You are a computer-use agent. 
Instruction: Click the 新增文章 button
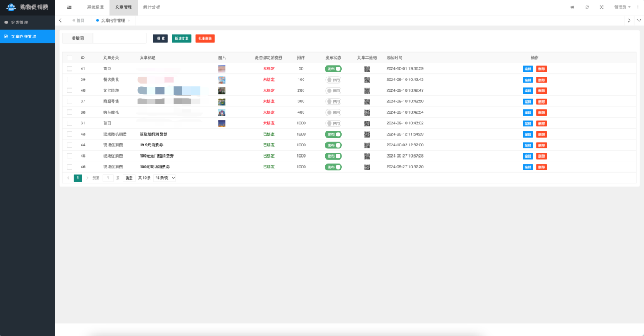pos(181,38)
